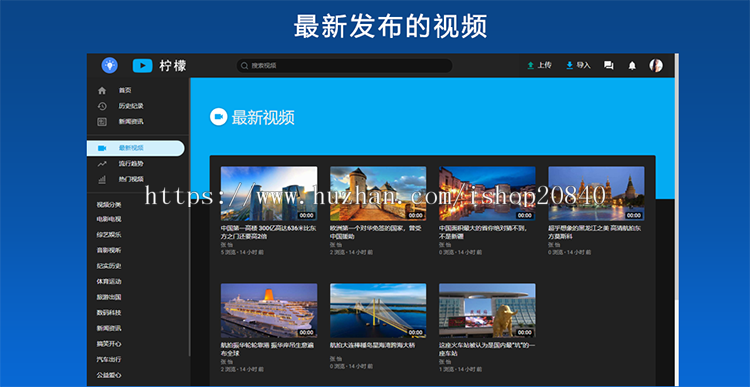The height and width of the screenshot is (387, 750).
Task: Open the 搞笑开心 category
Action: coord(109,343)
